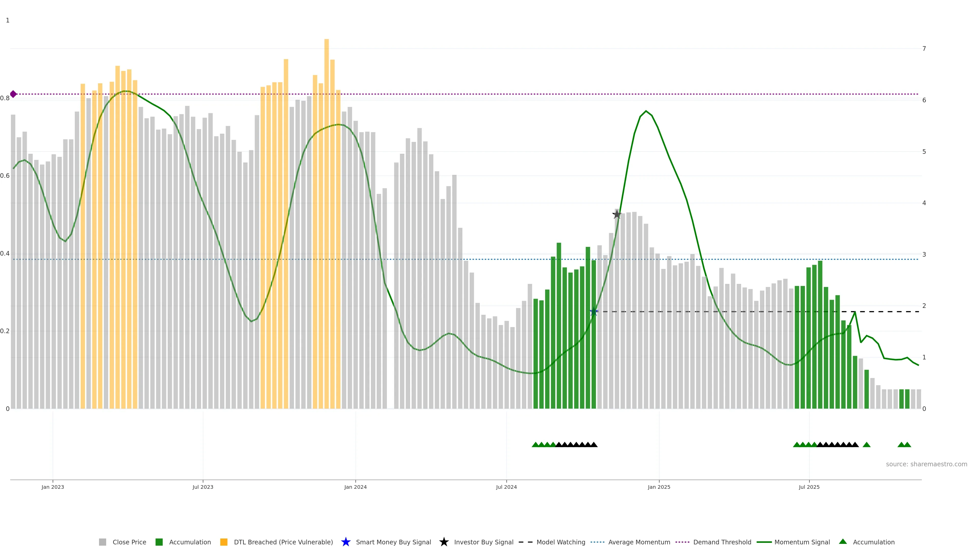Click the green Accumulation square legend swatch
The width and height of the screenshot is (980, 551).
159,542
